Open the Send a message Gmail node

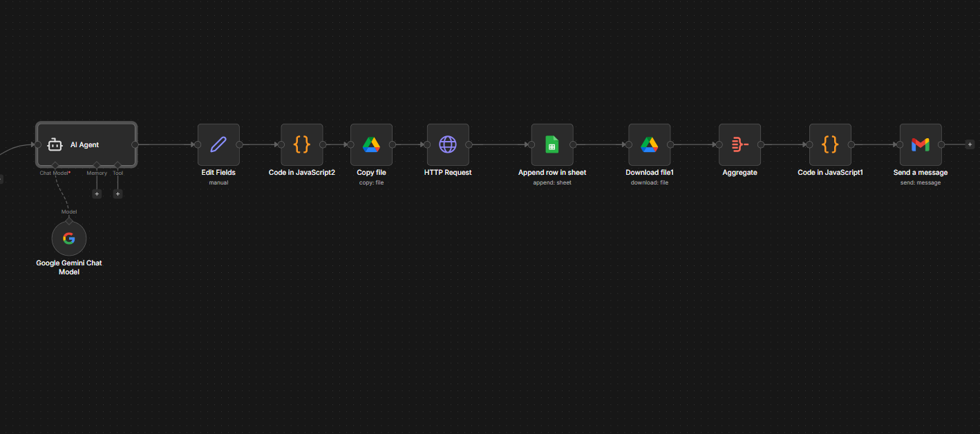(920, 144)
